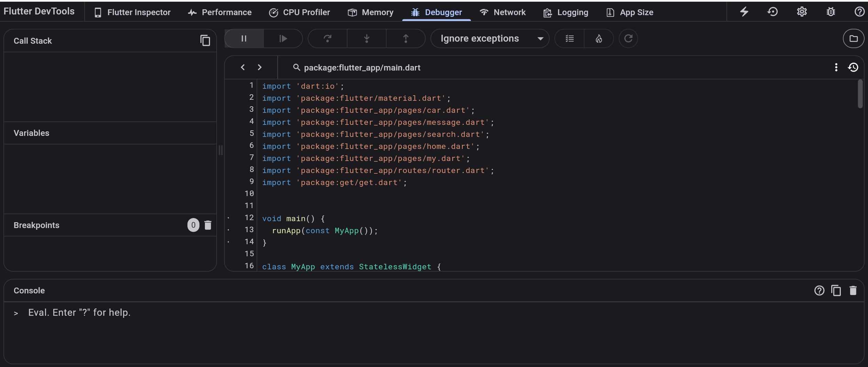Switch to Performance tab
The width and height of the screenshot is (868, 367).
coord(220,12)
